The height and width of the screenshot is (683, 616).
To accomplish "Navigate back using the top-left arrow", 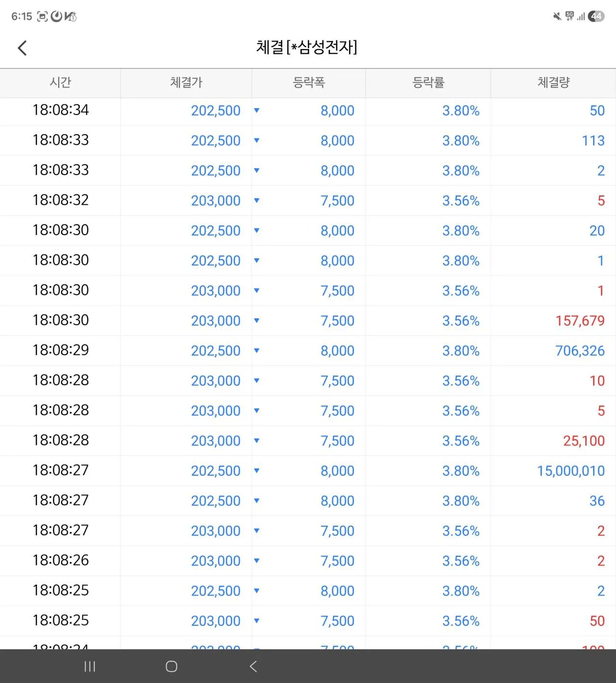I will pyautogui.click(x=22, y=48).
